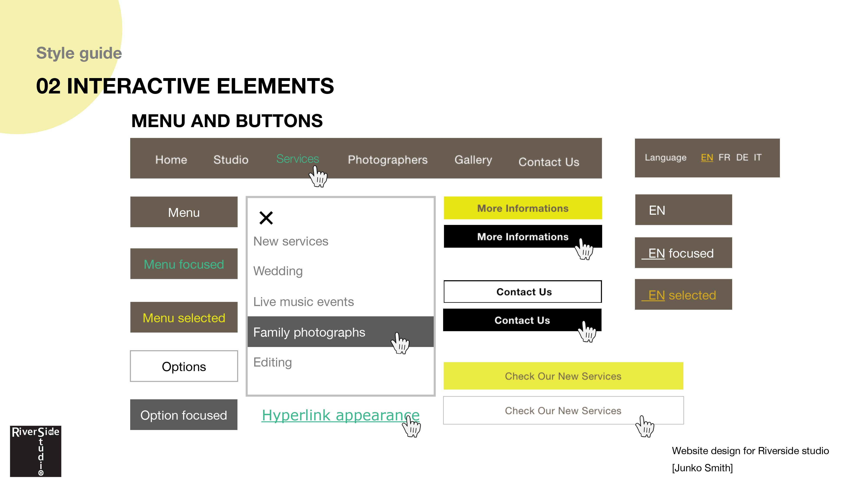Screen dimensions: 868x488
Task: Click the yellow Check Our New Services banner
Action: 563,376
